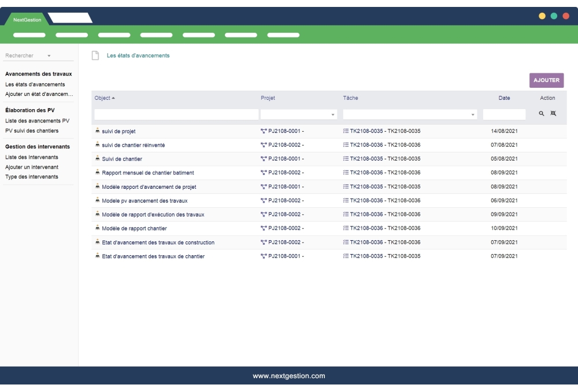Click the document icon beside the page title
The image size is (578, 392).
[95, 56]
